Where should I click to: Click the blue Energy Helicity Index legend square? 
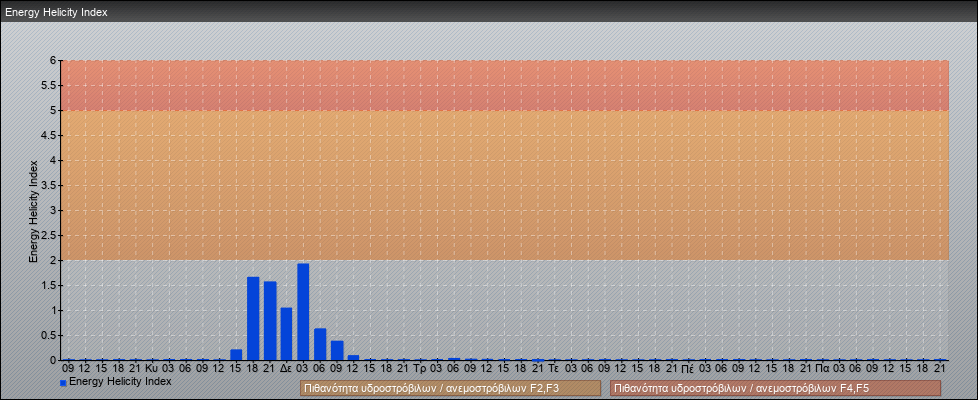63,383
